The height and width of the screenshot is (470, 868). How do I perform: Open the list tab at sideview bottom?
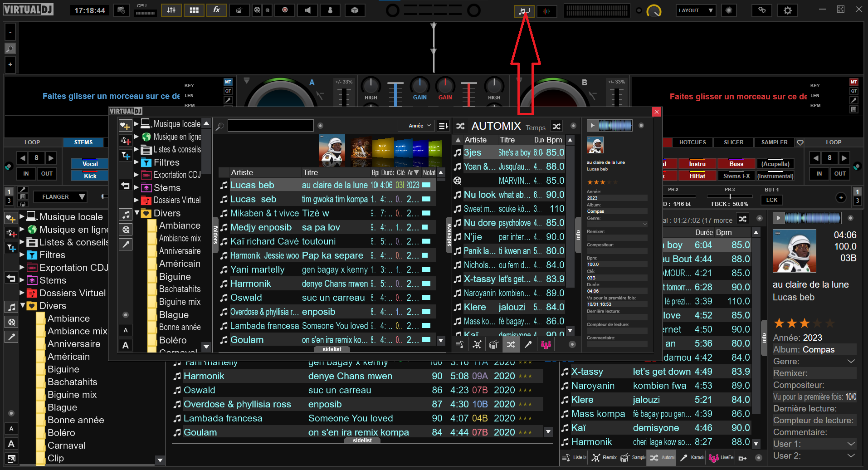(x=574, y=458)
